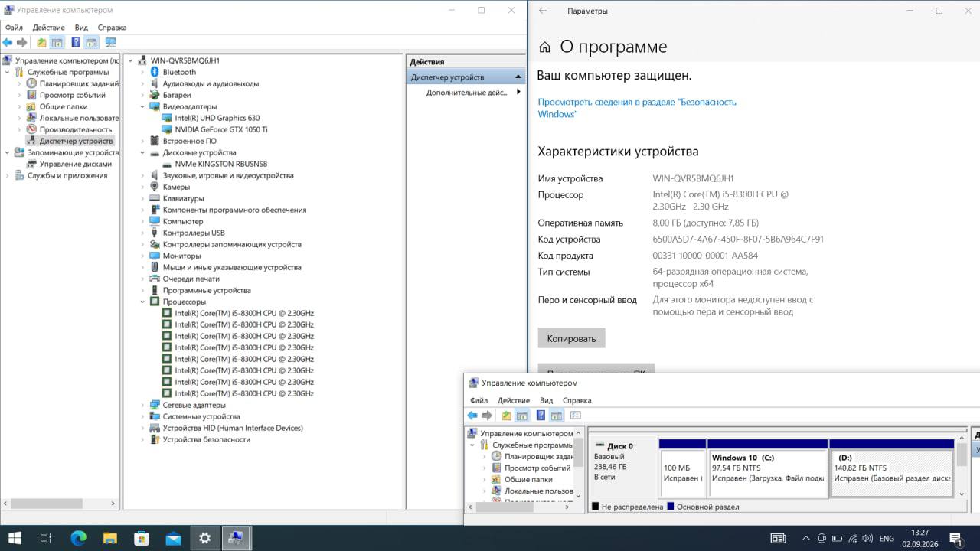This screenshot has height=551, width=980.
Task: Click Дополнительные действия in the Actions pane
Action: [x=467, y=92]
